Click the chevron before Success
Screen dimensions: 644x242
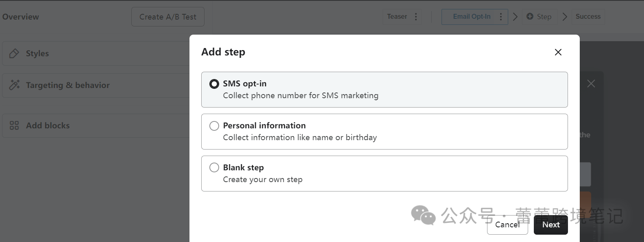click(565, 17)
